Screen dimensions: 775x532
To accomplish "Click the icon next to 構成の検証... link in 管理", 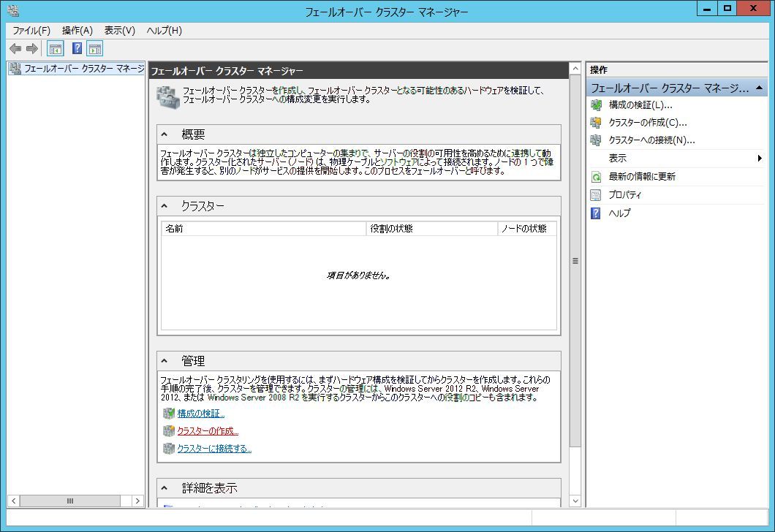I will (x=169, y=414).
